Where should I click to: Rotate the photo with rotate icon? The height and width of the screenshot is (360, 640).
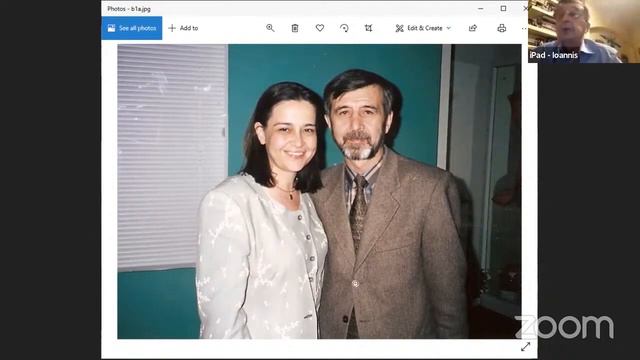(344, 28)
